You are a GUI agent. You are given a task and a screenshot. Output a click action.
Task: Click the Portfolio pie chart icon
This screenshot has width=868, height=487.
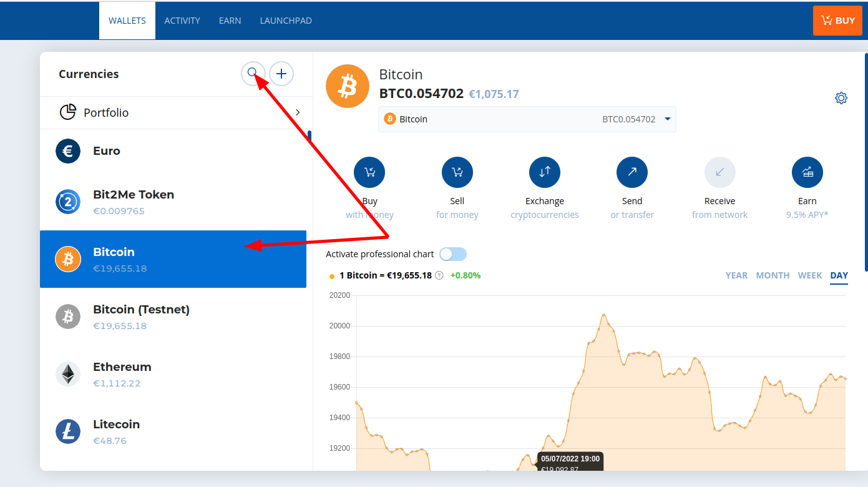[x=68, y=112]
